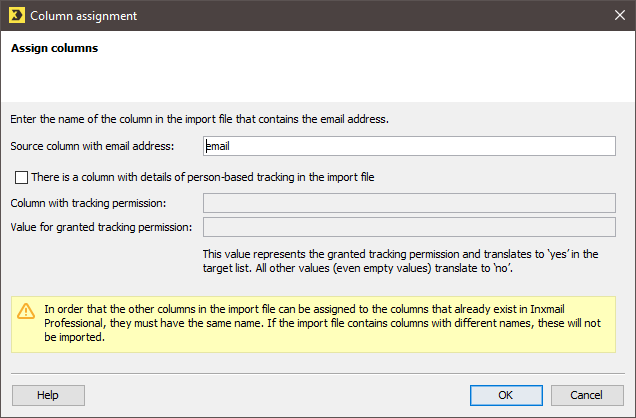
Task: Click the yellow warning triangle icon
Action: 26,311
